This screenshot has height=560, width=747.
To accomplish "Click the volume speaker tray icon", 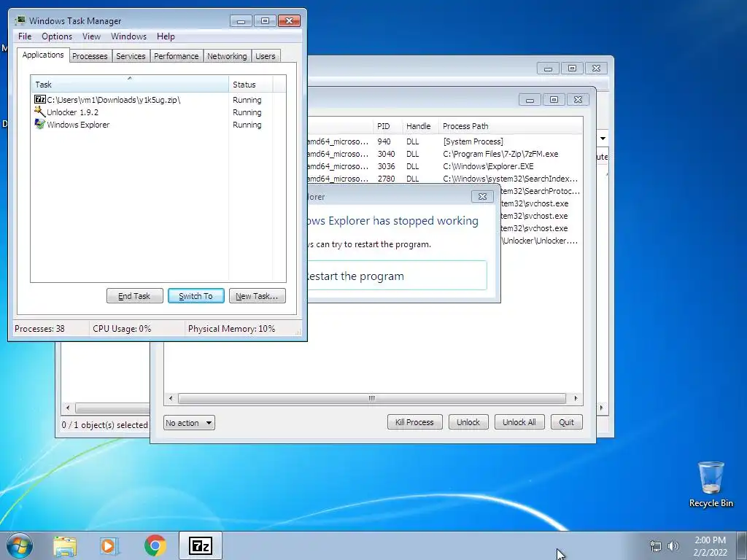I will 673,546.
